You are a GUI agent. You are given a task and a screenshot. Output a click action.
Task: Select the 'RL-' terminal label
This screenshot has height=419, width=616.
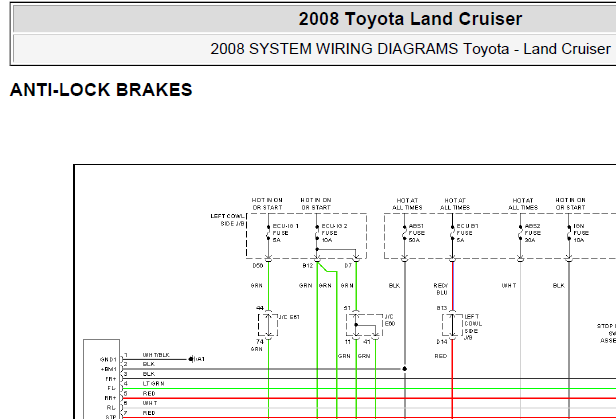click(x=112, y=408)
